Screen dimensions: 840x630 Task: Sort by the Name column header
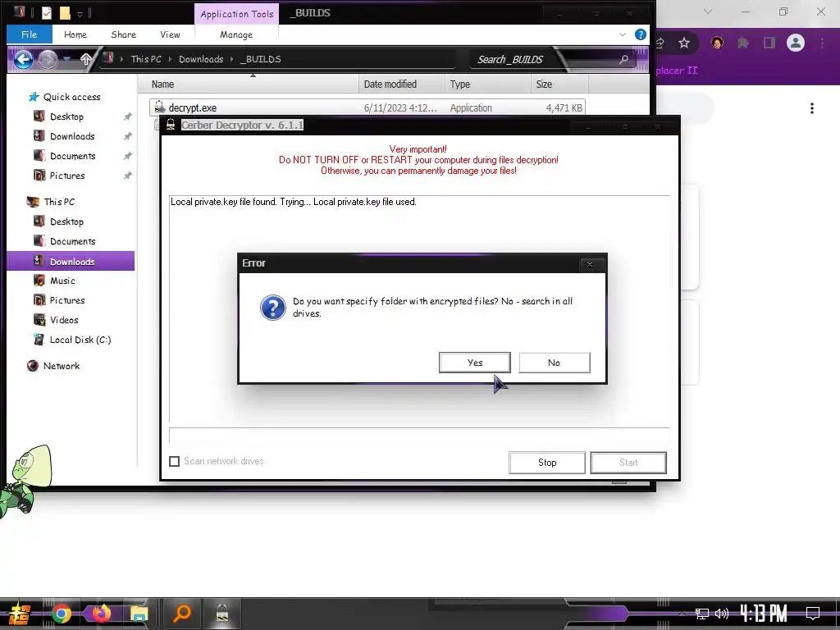pyautogui.click(x=249, y=84)
